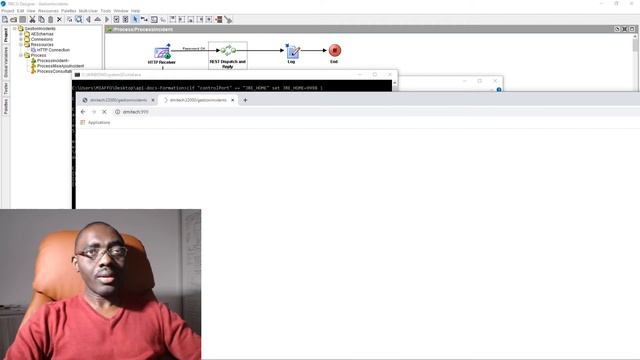This screenshot has width=640, height=360.
Task: Switch to the Palettes side tab
Action: [6, 107]
